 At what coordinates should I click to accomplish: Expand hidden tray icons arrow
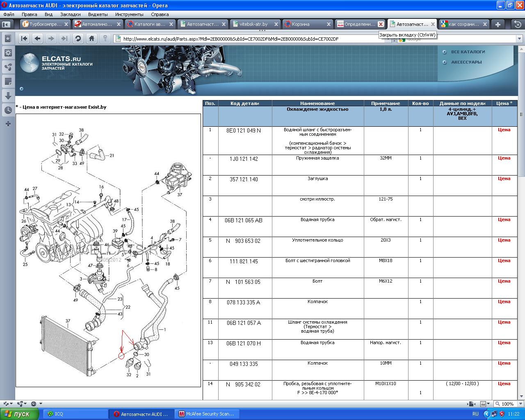click(x=486, y=414)
